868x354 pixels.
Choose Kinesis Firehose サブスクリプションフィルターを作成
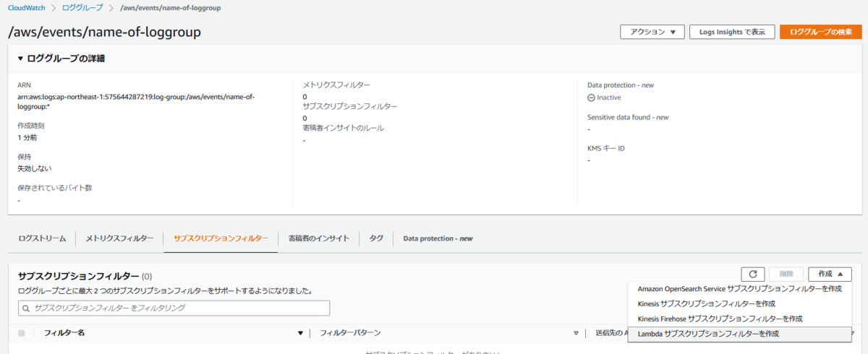coord(739,319)
